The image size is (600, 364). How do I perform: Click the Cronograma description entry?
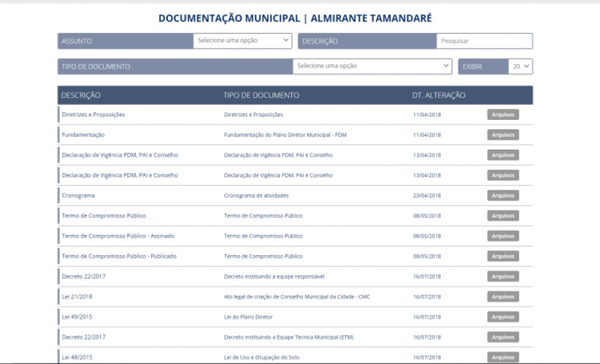pos(78,195)
